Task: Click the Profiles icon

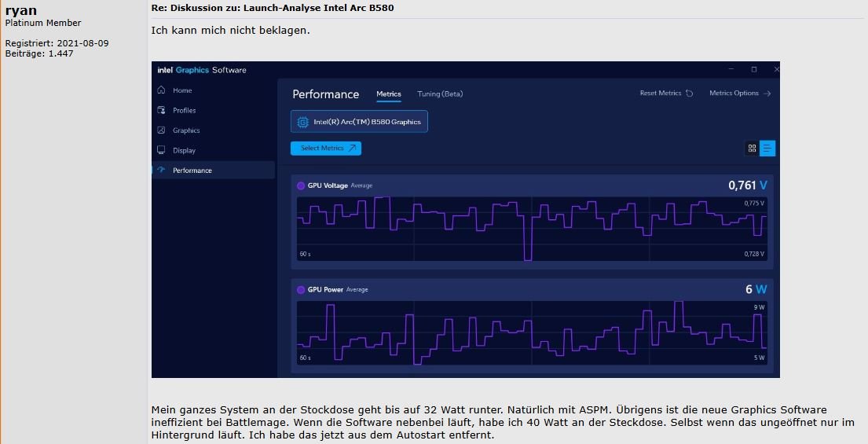Action: click(161, 109)
